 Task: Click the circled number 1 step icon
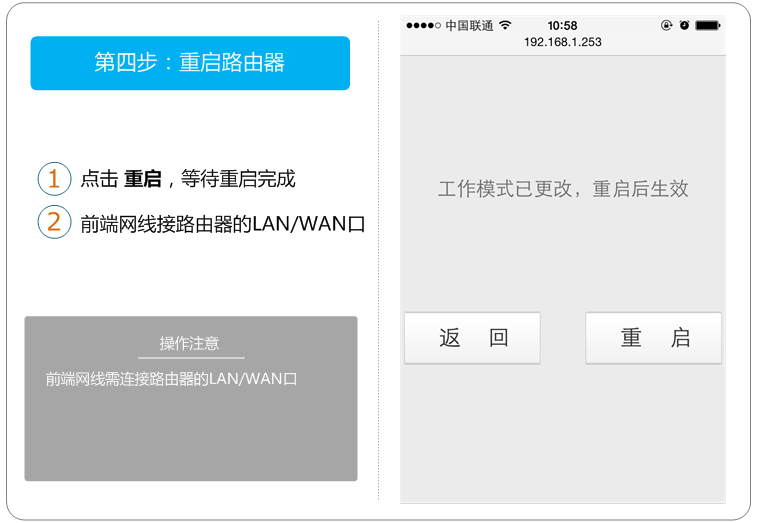click(x=54, y=179)
